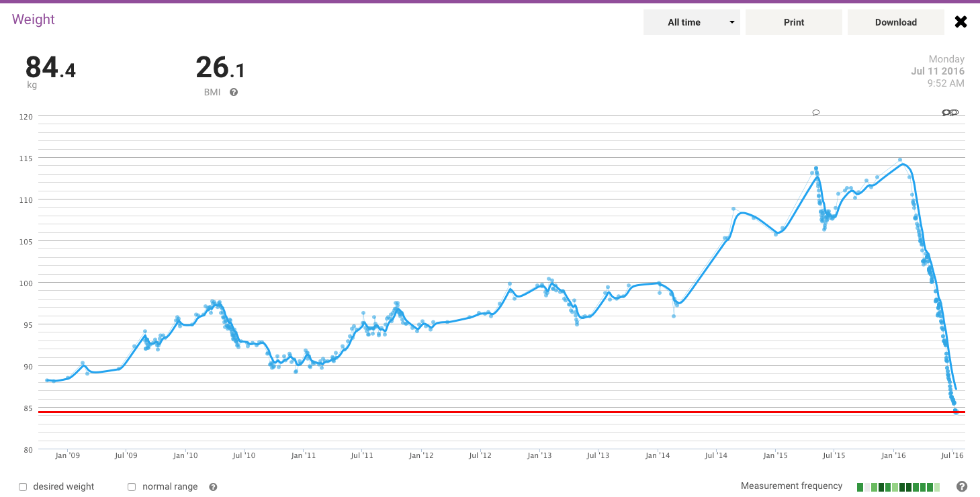Click the Jul '14 axis label
This screenshot has height=497, width=980.
[x=716, y=456]
